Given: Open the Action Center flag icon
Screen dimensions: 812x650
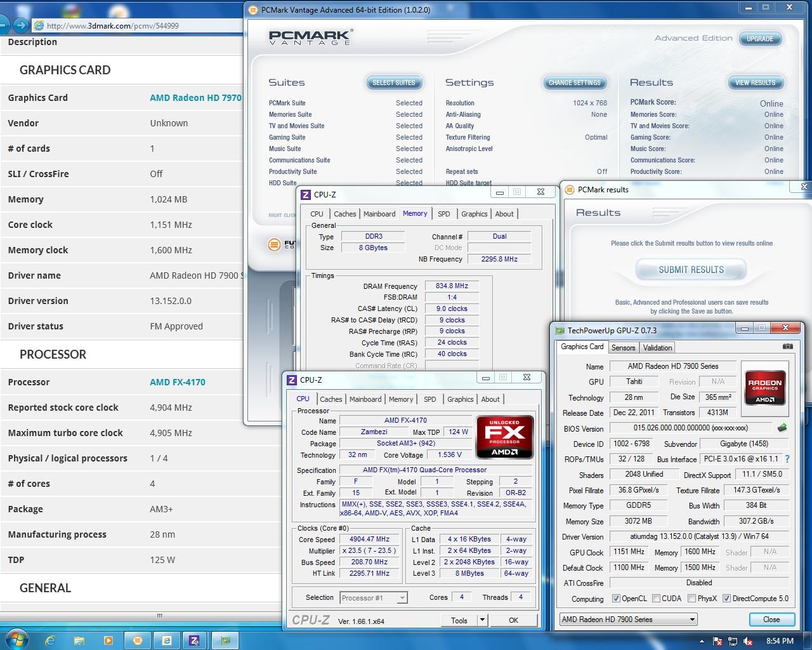Looking at the screenshot, I should 717,641.
